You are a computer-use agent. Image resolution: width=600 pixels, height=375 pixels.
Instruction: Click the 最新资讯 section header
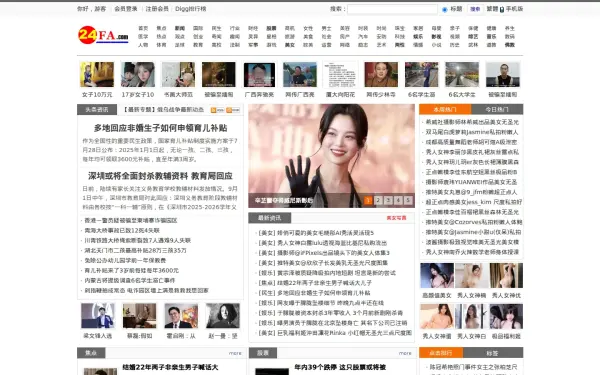270,218
